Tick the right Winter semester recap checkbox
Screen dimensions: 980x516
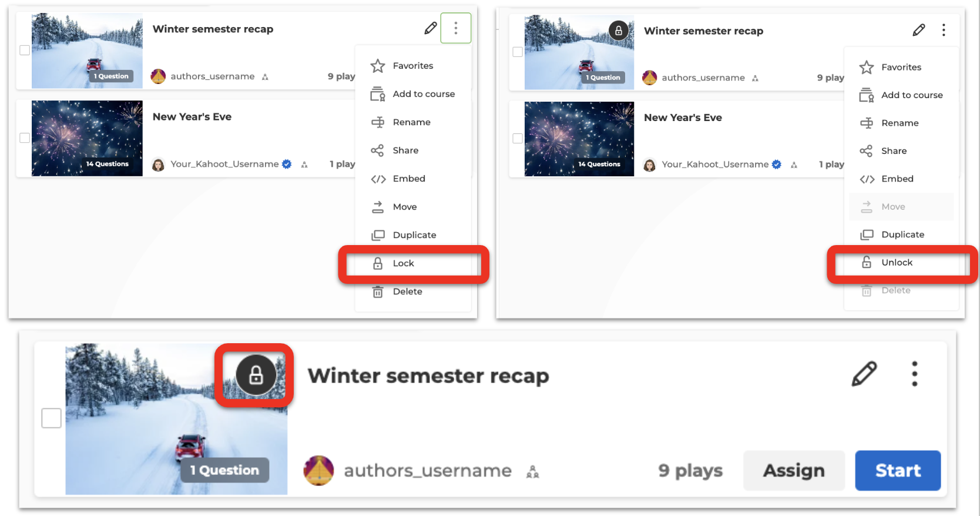coord(518,52)
